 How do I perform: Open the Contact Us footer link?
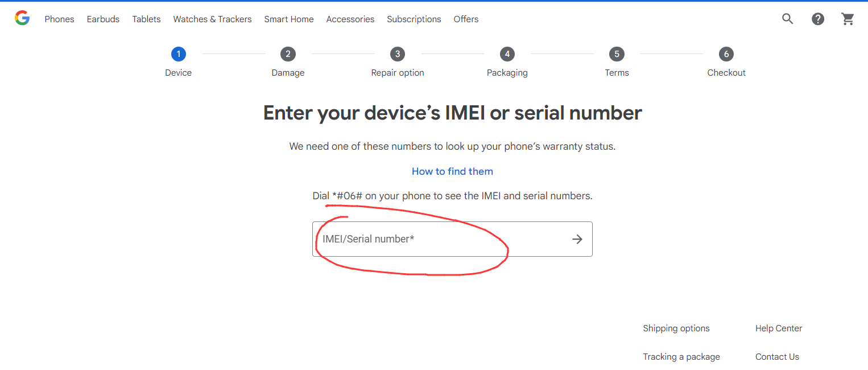pyautogui.click(x=777, y=357)
